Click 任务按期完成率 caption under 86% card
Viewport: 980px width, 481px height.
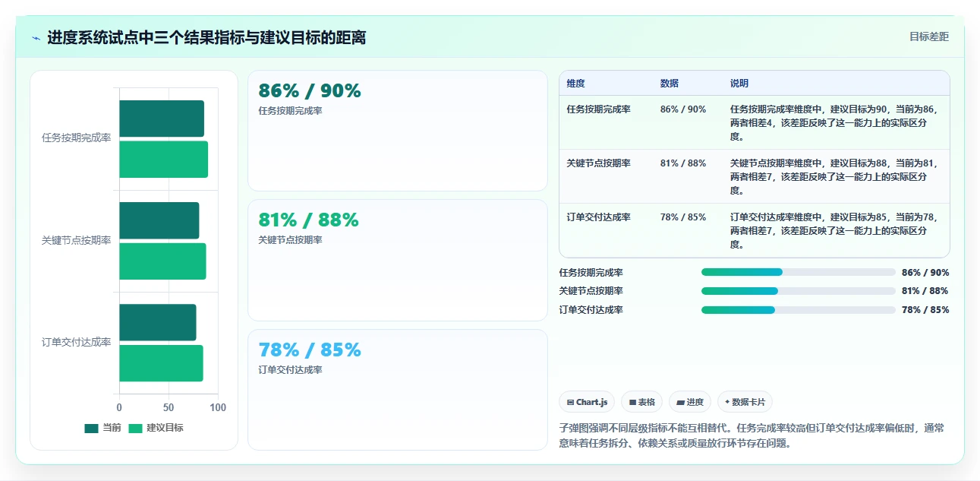291,111
